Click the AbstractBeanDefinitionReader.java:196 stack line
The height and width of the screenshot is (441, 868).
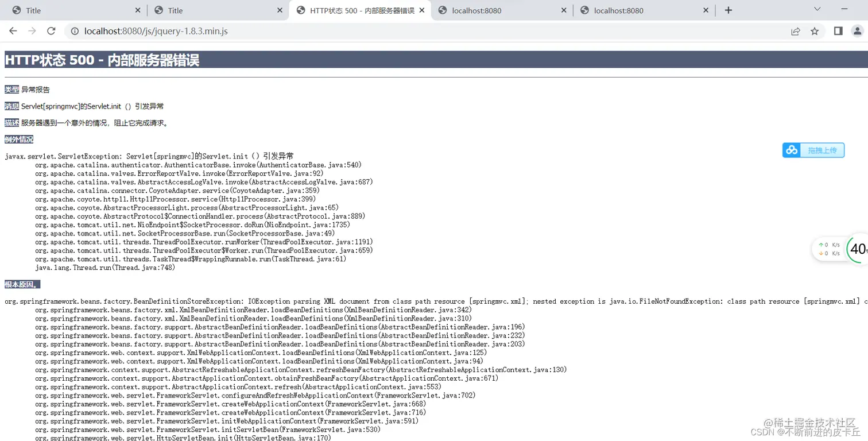pyautogui.click(x=280, y=327)
